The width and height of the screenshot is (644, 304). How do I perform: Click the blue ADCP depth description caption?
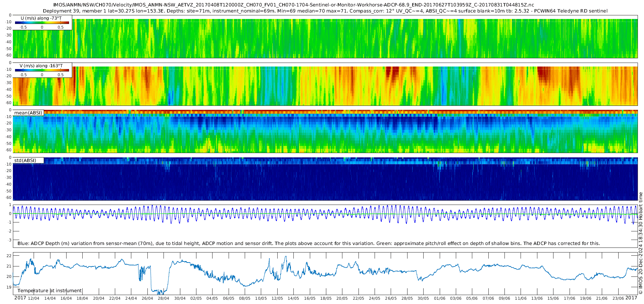(308, 243)
